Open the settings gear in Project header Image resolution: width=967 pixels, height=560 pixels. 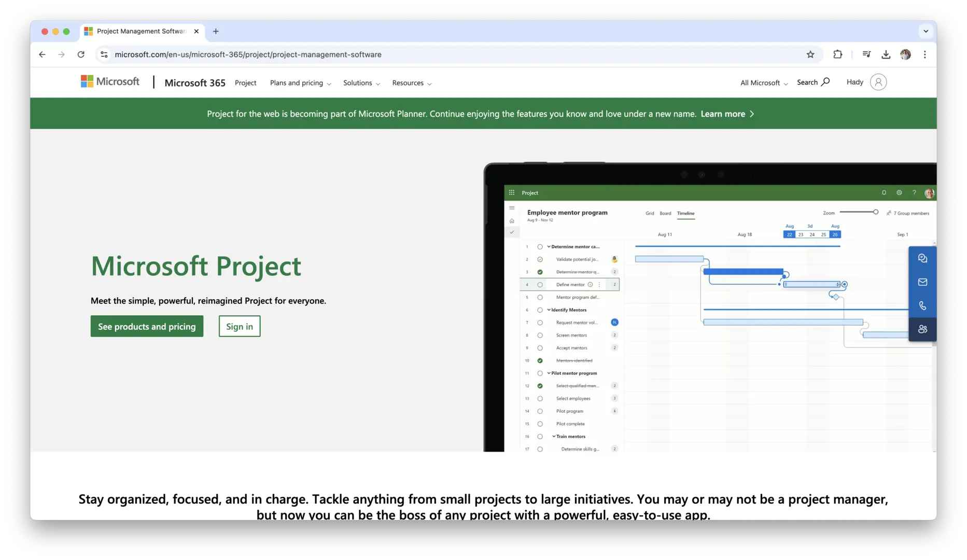coord(899,193)
